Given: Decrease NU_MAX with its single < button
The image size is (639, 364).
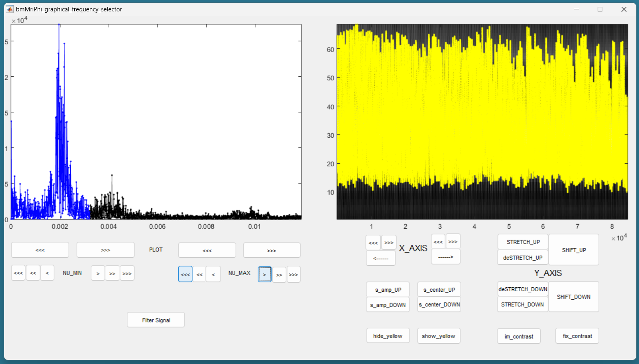Looking at the screenshot, I should pyautogui.click(x=213, y=274).
